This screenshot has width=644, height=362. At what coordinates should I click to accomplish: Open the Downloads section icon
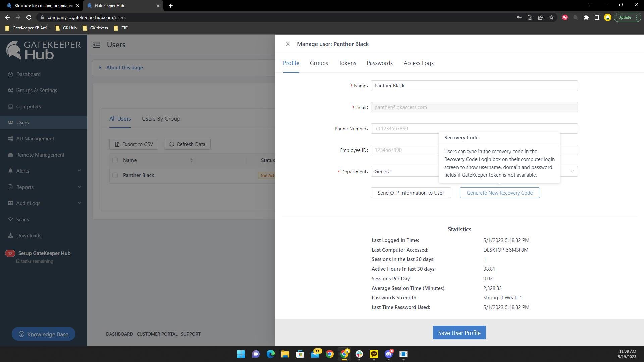[11, 235]
